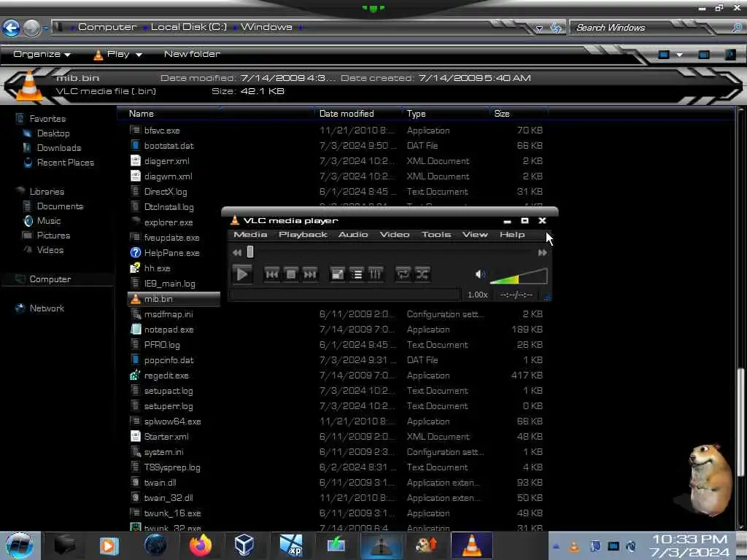The image size is (747, 560).
Task: Expand the change view options arrow
Action: (x=680, y=55)
